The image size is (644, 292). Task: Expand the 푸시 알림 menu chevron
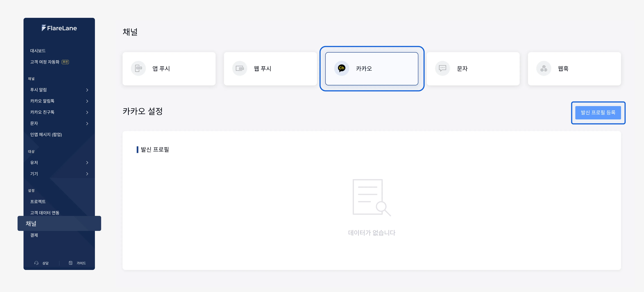point(87,90)
